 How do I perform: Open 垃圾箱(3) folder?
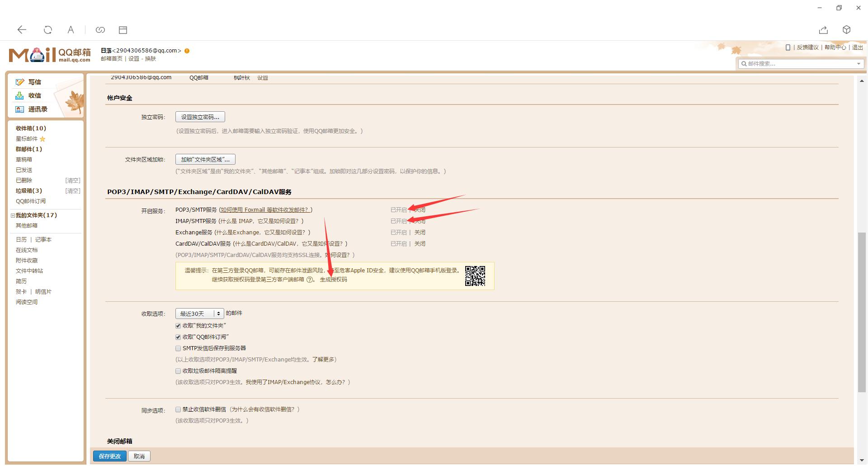29,191
